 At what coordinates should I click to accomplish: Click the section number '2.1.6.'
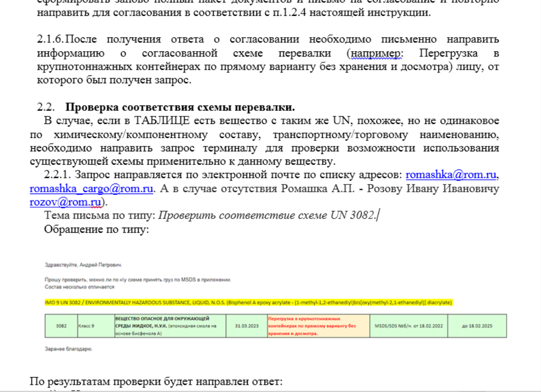51,40
